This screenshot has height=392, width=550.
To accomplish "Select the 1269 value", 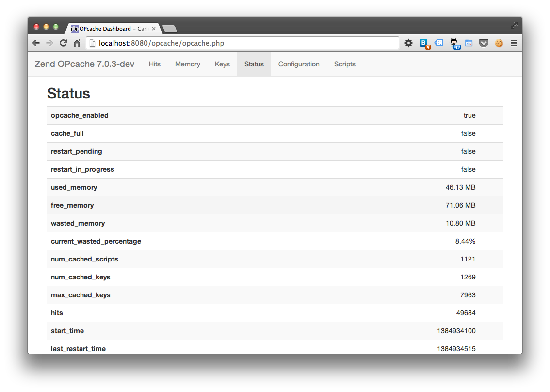I will 468,277.
